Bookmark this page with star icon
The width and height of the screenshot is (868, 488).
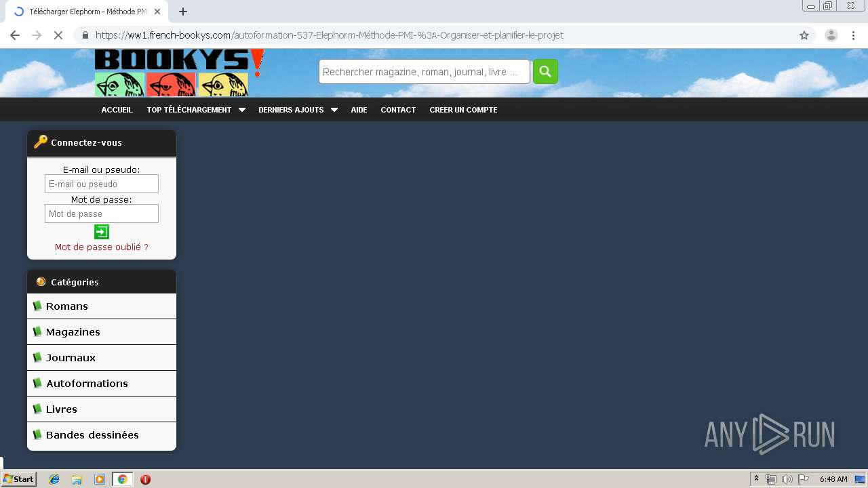[804, 35]
